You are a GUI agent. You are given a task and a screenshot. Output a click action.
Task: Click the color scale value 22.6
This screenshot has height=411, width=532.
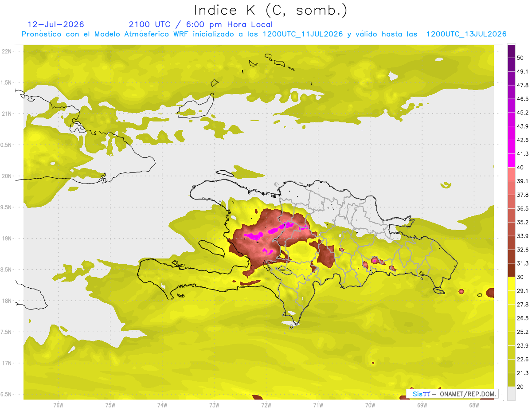coord(522,359)
